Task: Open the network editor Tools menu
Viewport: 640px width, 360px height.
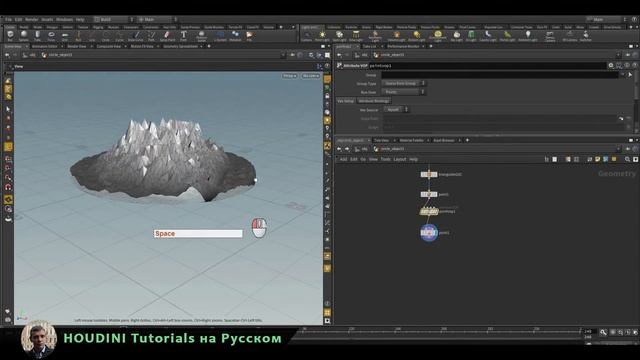Action: [385, 159]
